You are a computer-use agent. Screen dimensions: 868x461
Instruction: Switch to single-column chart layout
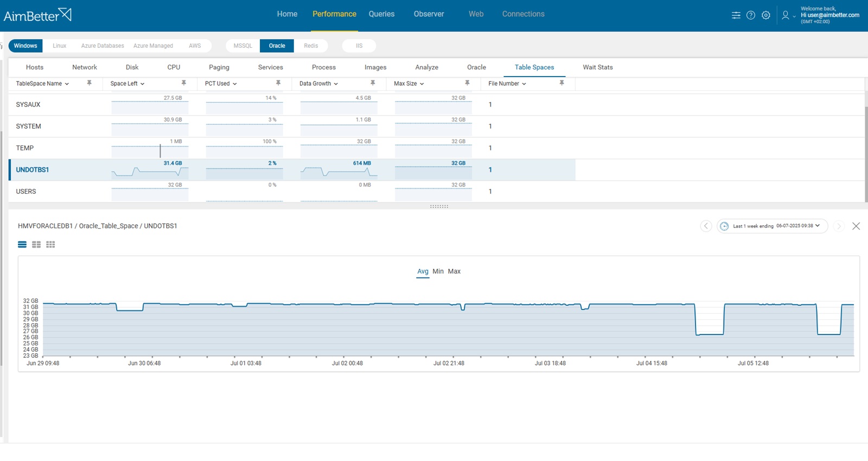click(22, 244)
